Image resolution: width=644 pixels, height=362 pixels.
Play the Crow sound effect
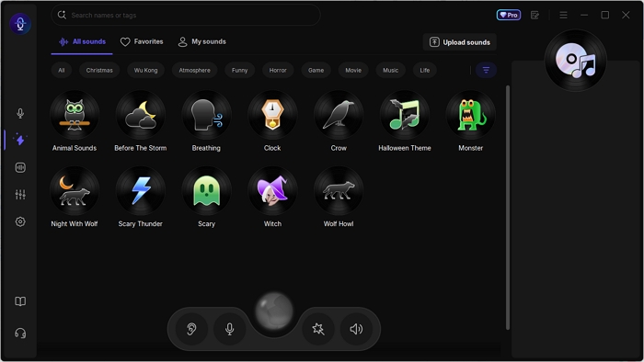(x=339, y=115)
